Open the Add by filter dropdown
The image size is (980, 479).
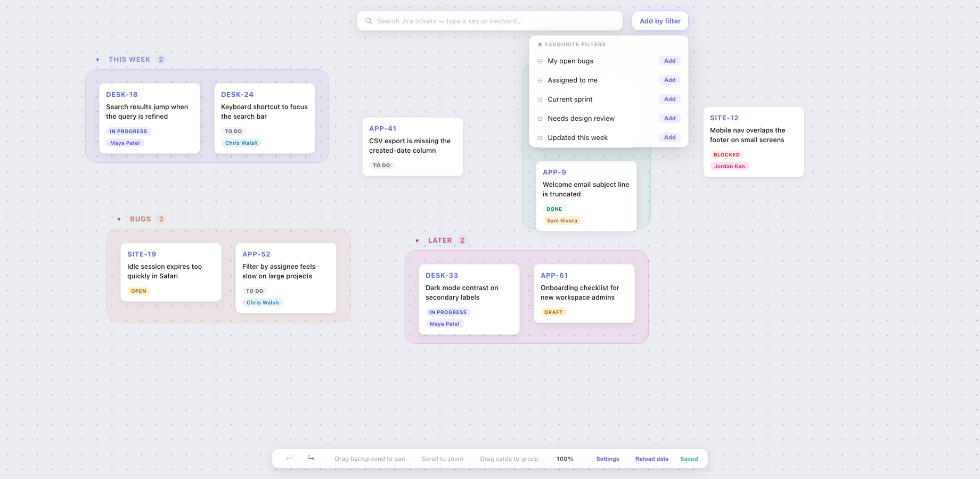point(660,21)
